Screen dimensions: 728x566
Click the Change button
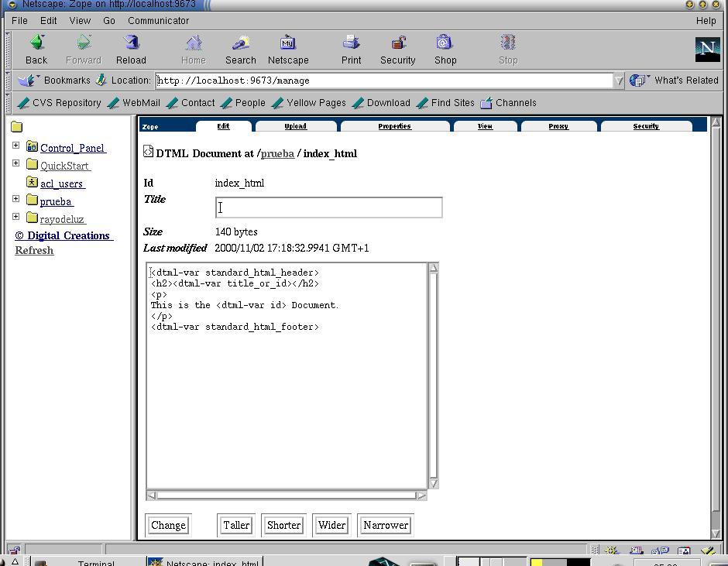point(168,525)
